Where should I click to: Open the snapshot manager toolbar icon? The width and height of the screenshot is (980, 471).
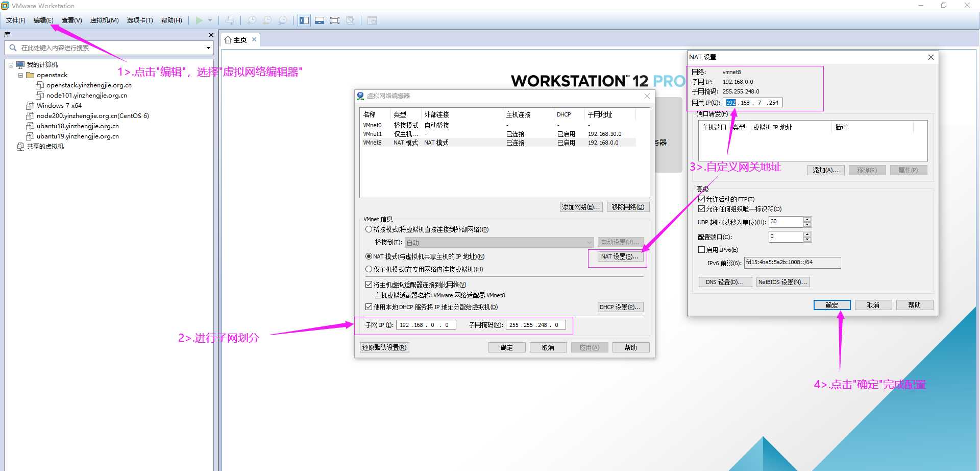pyautogui.click(x=282, y=20)
